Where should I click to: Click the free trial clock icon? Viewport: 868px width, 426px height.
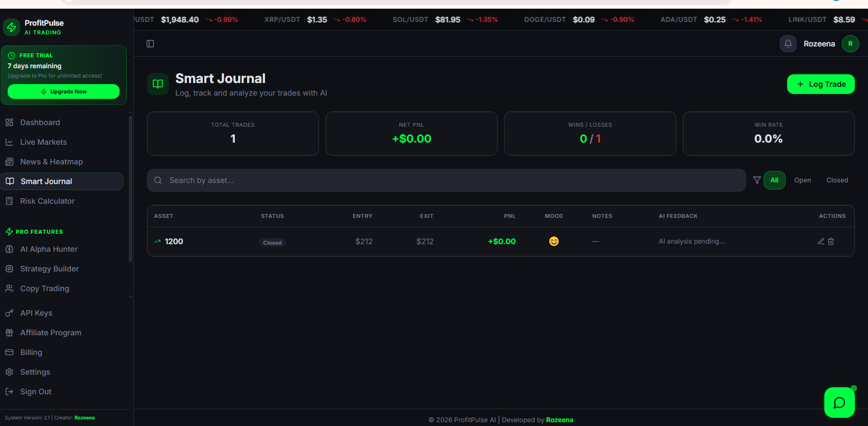point(11,56)
